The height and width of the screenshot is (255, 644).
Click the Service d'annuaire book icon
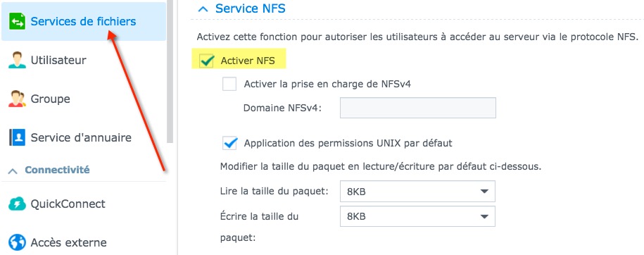coord(17,137)
